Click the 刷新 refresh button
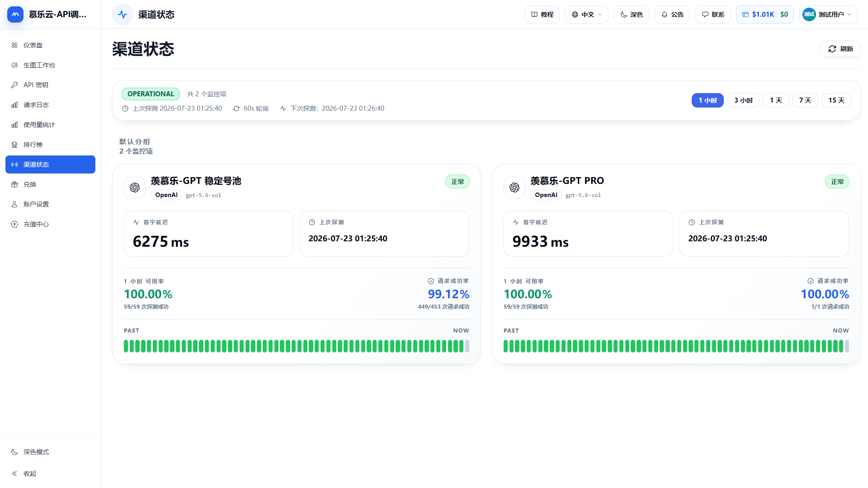 click(x=840, y=49)
